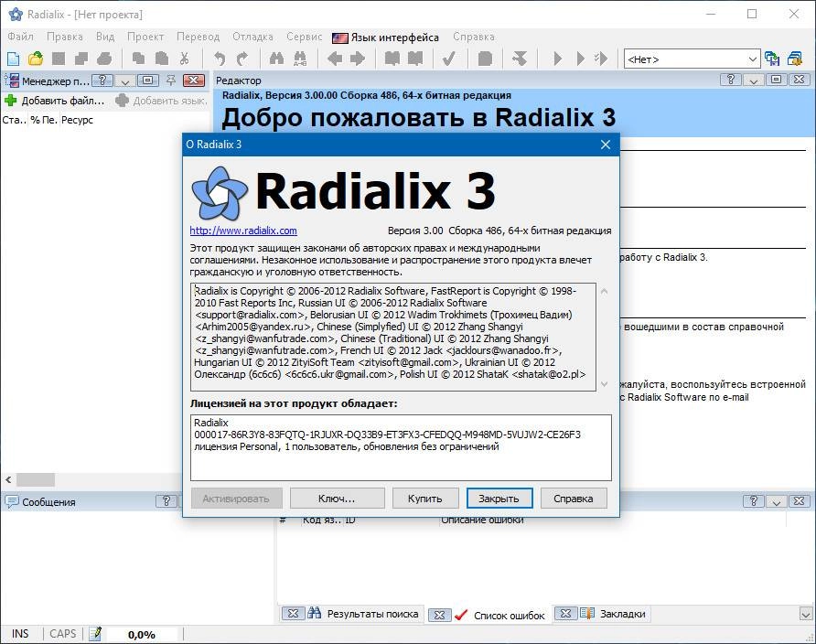Open the Справка menu in menu bar

tap(474, 37)
